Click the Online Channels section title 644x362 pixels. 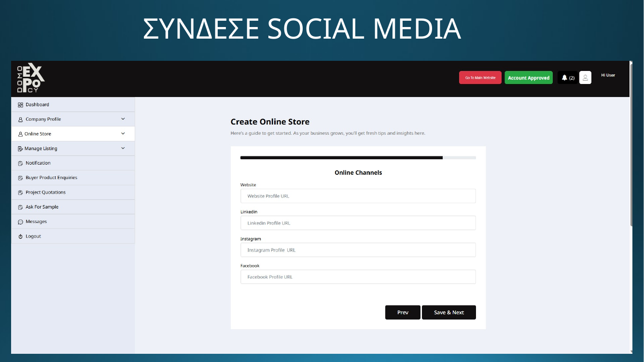(358, 172)
